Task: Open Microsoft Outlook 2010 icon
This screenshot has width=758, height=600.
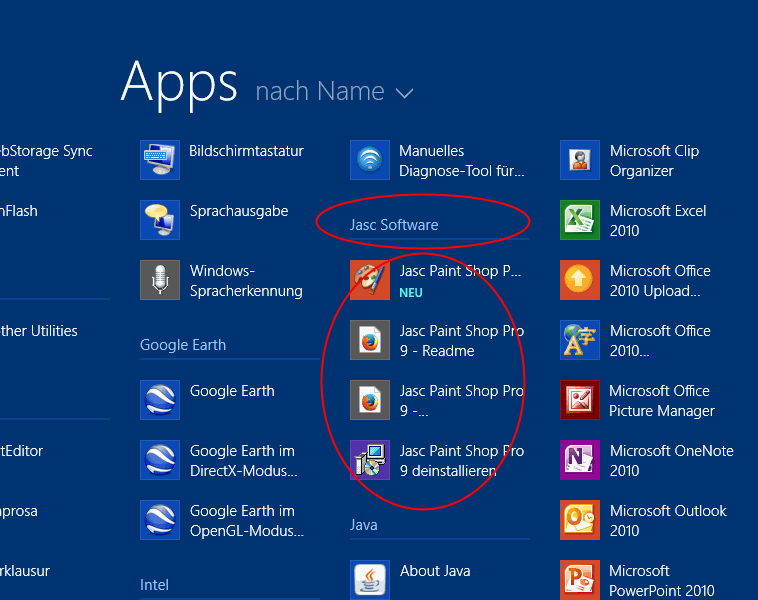Action: 580,520
